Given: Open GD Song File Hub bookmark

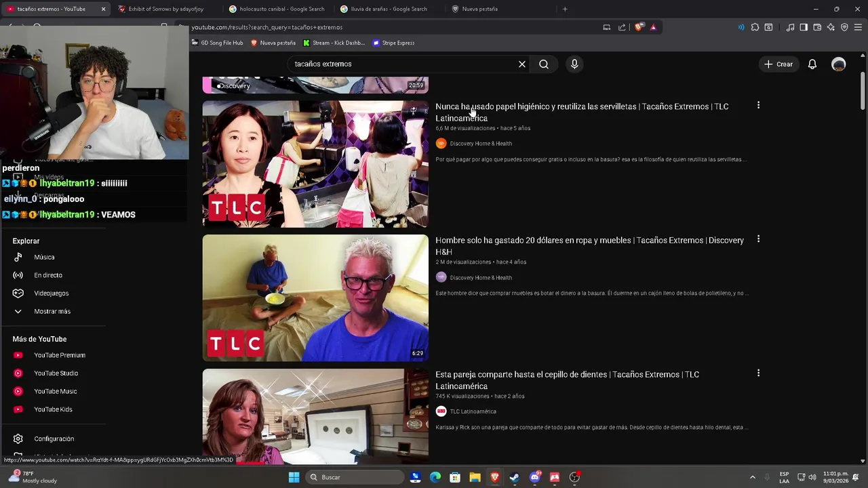Looking at the screenshot, I should click(217, 43).
